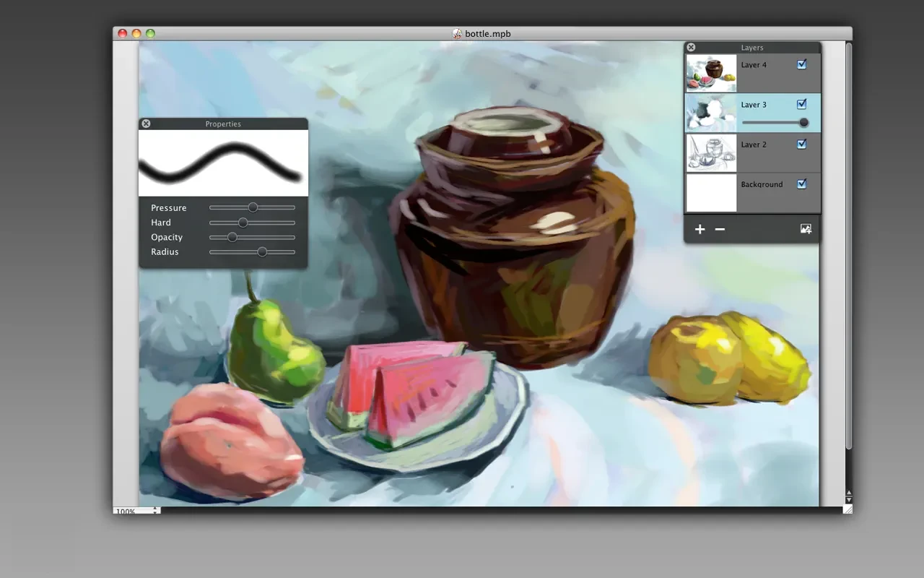Hide Layer 4 using its checkbox
The width and height of the screenshot is (924, 578).
tap(801, 64)
